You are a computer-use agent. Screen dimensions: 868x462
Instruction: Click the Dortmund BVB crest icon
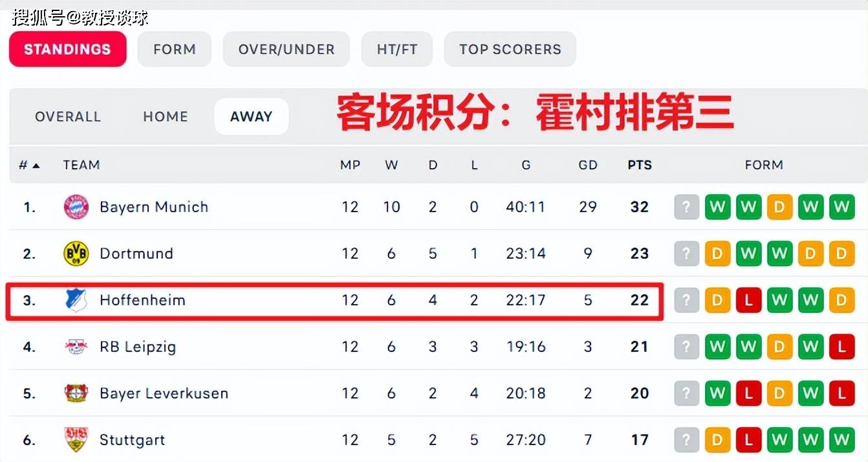pyautogui.click(x=76, y=254)
